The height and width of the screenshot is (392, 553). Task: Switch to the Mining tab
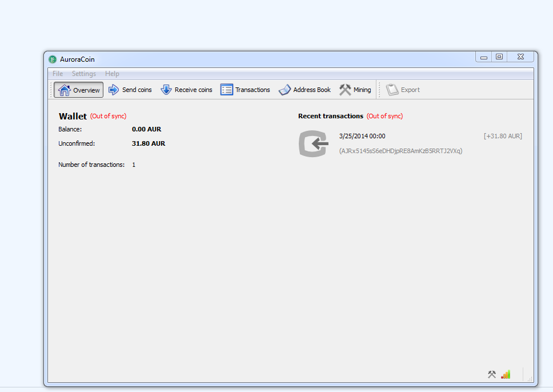[355, 90]
